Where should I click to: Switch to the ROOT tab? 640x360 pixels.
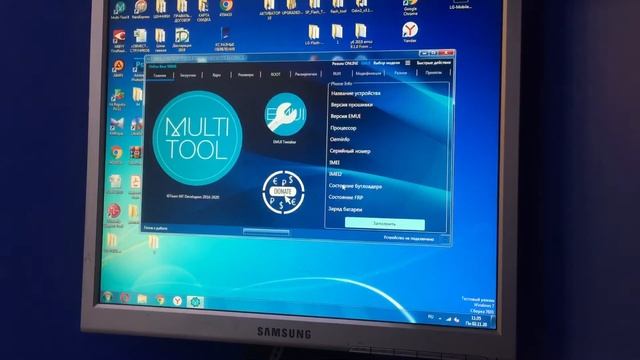point(276,75)
